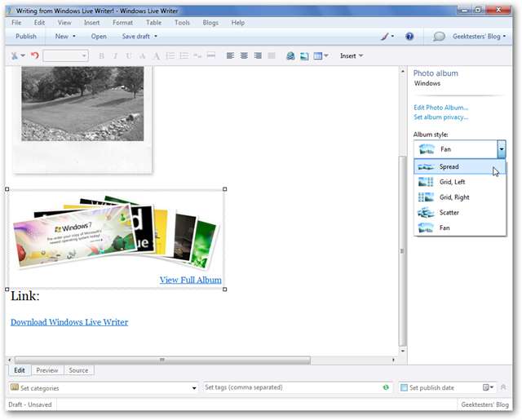Switch to the Preview tab

coord(46,370)
